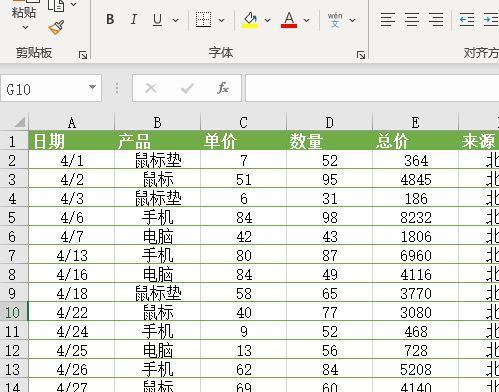The height and width of the screenshot is (392, 499).
Task: Click header cell 产品
Action: point(157,141)
